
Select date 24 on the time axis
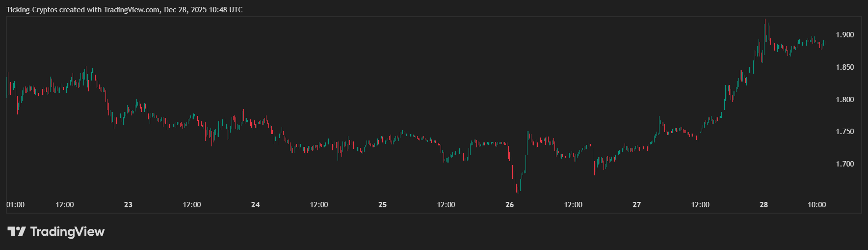click(x=255, y=205)
